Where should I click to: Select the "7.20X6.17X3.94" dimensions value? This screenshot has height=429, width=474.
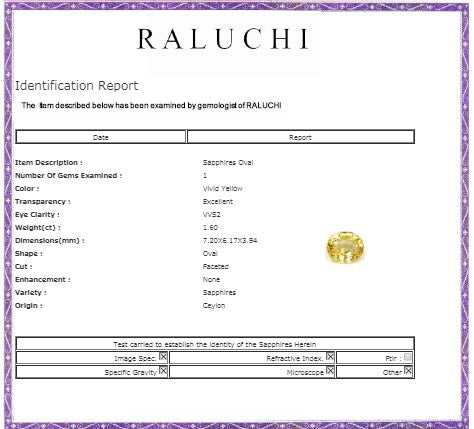coord(230,241)
